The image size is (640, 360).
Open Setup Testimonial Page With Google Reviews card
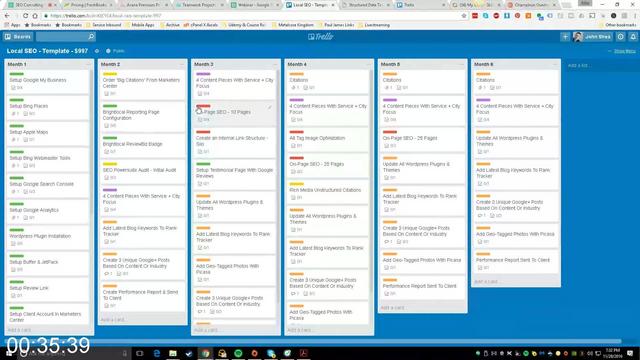click(x=234, y=173)
